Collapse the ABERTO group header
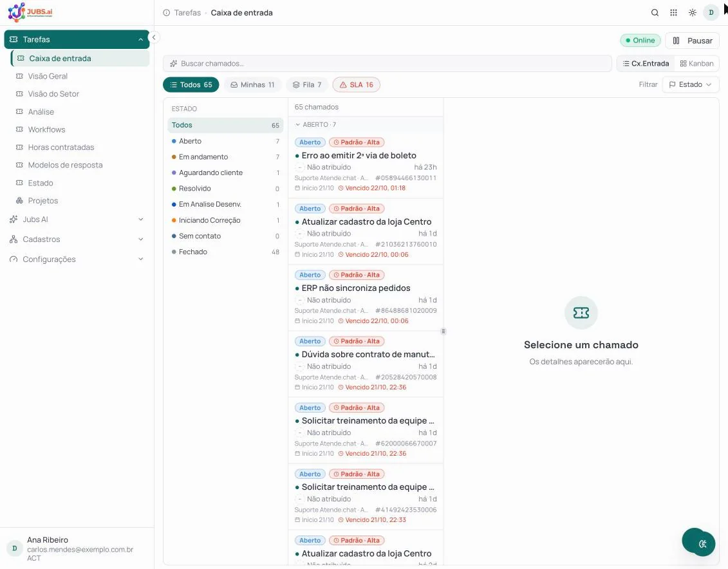 point(315,124)
